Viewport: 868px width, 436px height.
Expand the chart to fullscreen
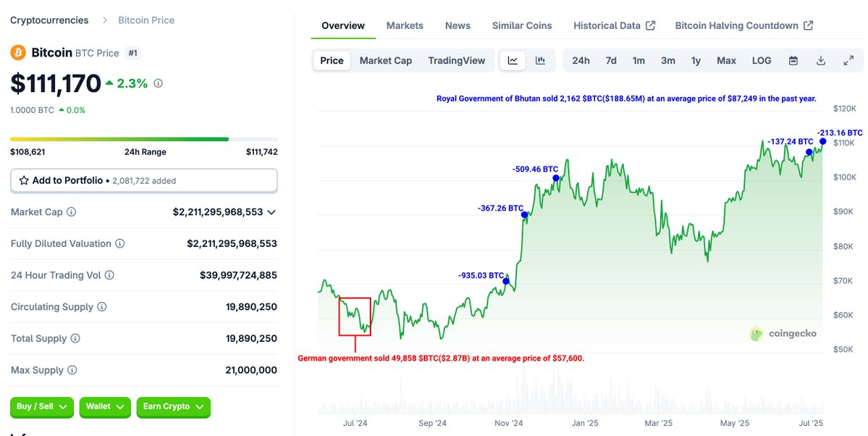click(x=848, y=60)
